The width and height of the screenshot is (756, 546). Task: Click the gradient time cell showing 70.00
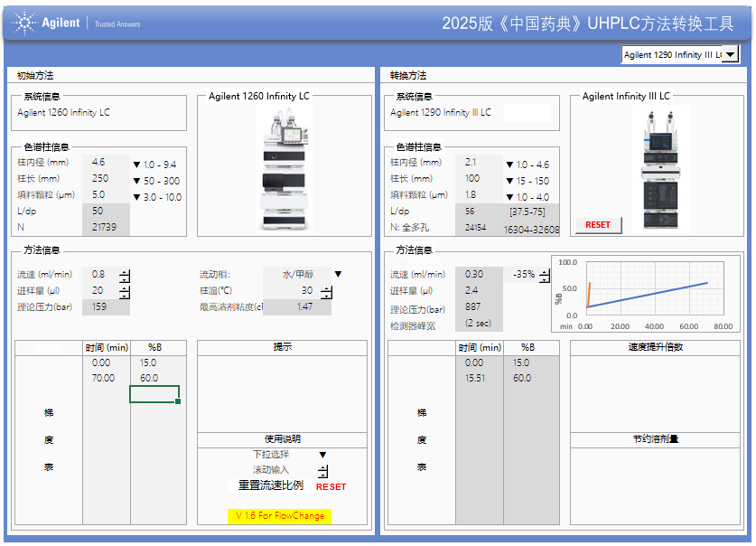point(104,379)
